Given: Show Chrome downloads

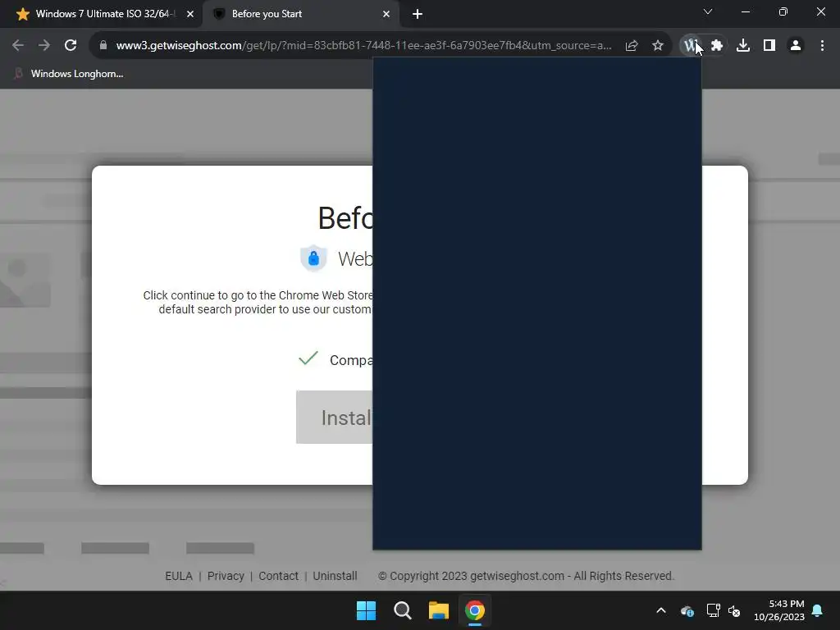Looking at the screenshot, I should 743,46.
